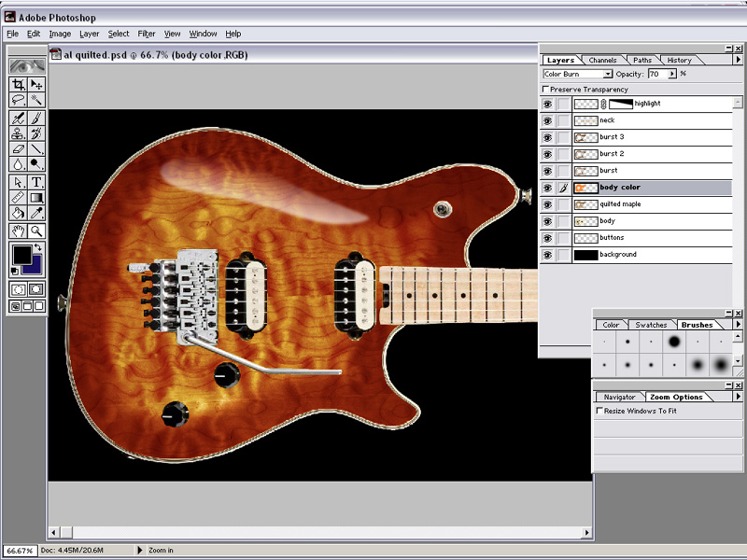Select the Eyedropper tool
The image size is (747, 560).
tap(37, 214)
